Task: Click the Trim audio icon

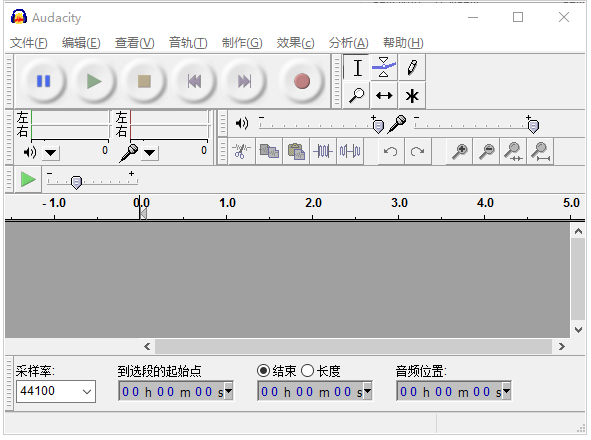Action: click(x=323, y=152)
